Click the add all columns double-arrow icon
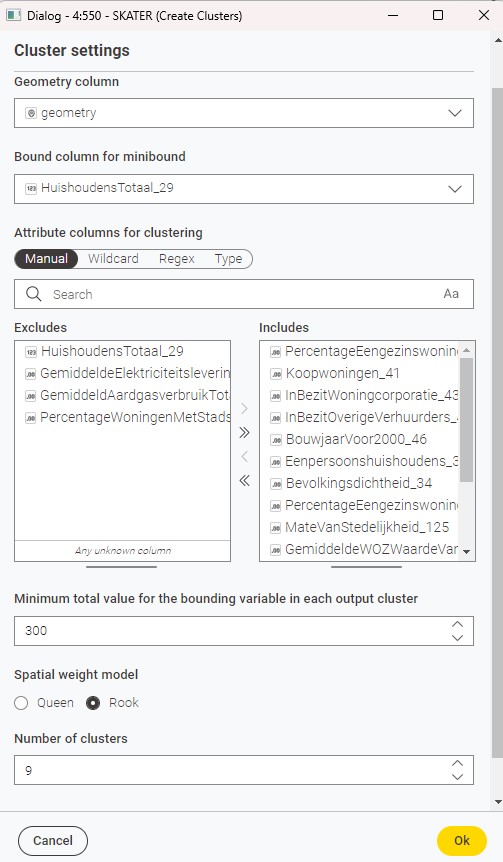The image size is (503, 862). [245, 433]
